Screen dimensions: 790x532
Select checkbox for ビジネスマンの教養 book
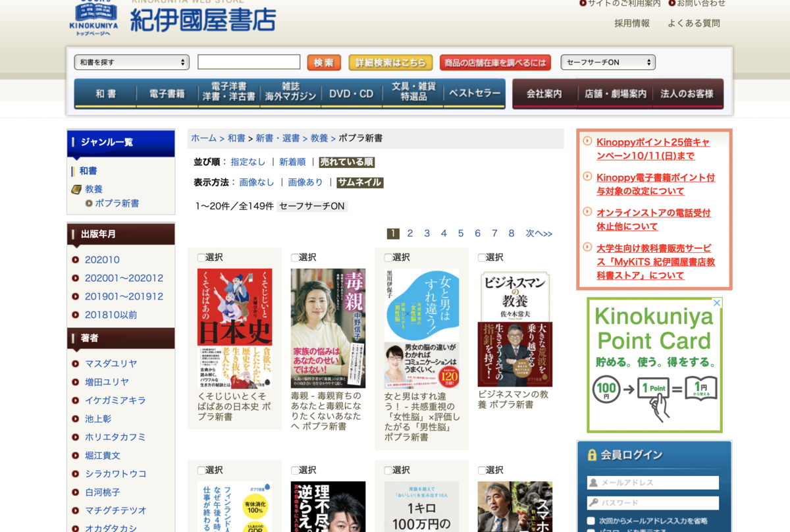[x=482, y=257]
